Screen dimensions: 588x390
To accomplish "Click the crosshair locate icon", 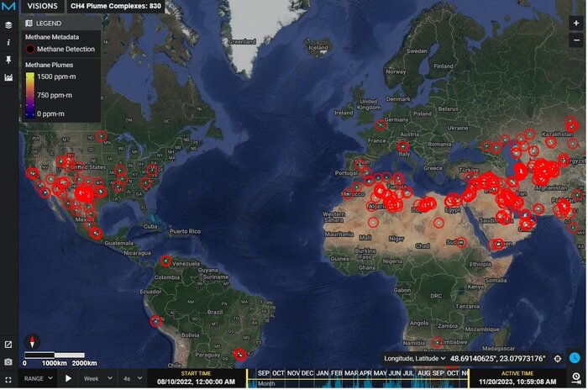I will tap(558, 359).
